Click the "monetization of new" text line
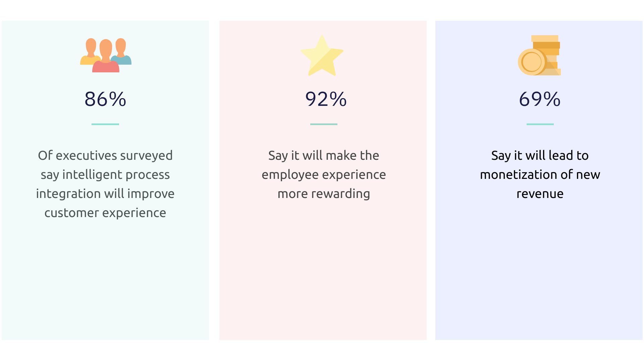644x343 pixels. coord(540,175)
